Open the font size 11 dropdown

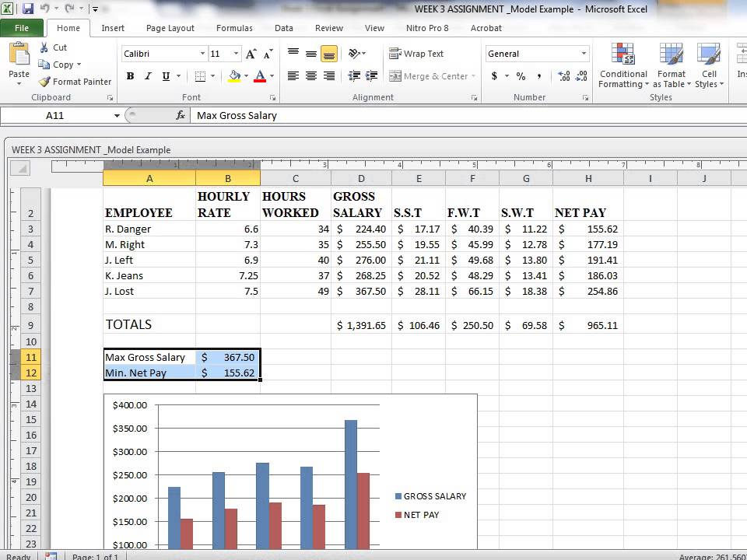coord(236,54)
